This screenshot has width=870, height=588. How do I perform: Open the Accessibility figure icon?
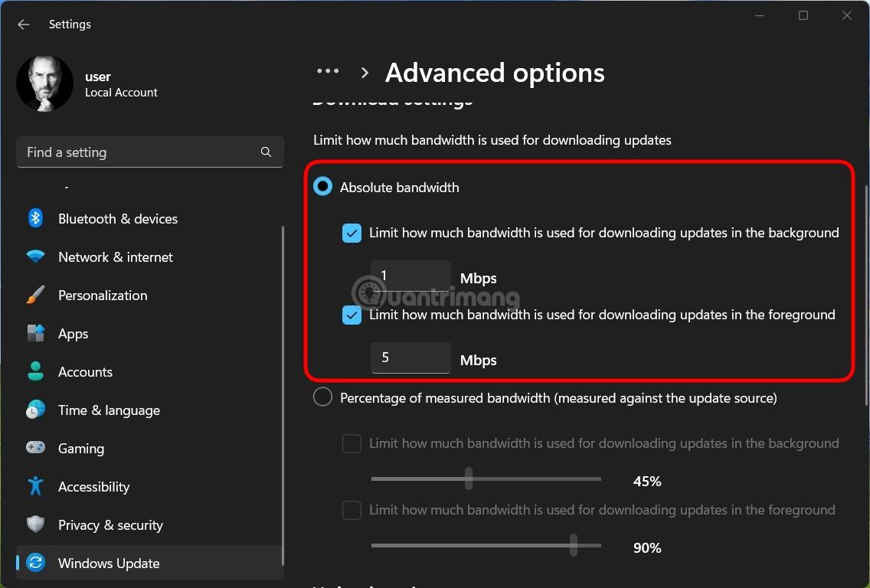click(35, 486)
